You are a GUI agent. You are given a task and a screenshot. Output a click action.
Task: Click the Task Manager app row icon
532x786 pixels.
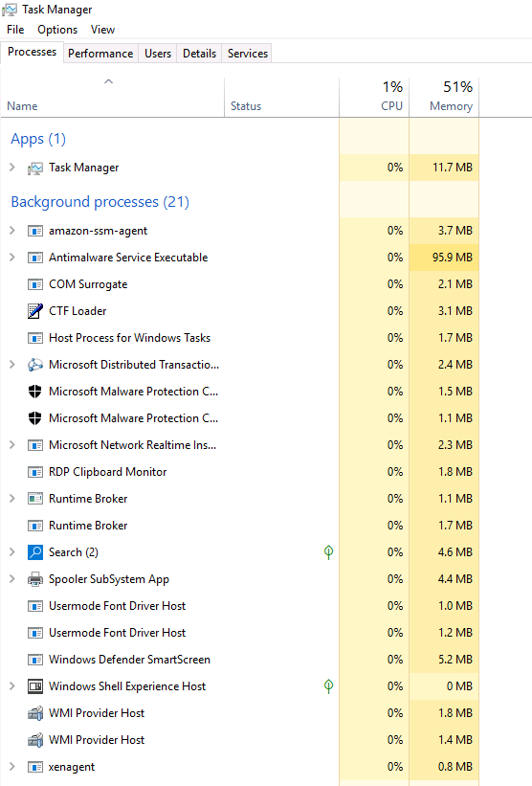point(35,168)
